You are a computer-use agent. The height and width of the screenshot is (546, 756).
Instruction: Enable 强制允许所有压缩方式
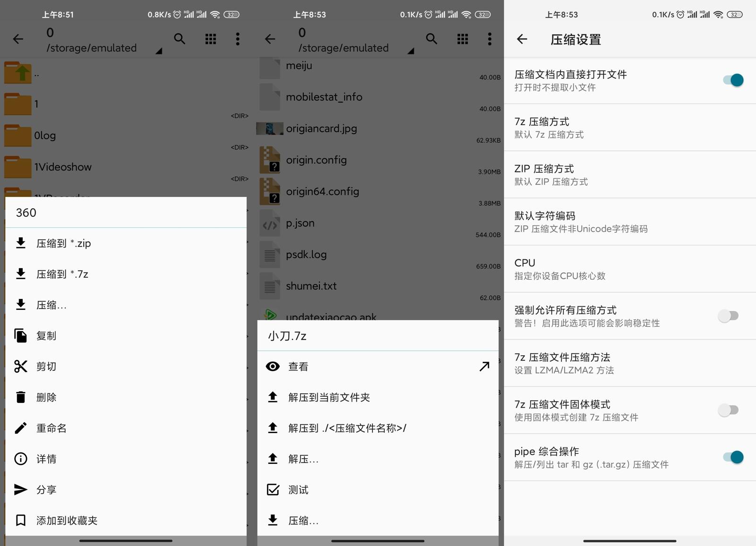coord(728,316)
